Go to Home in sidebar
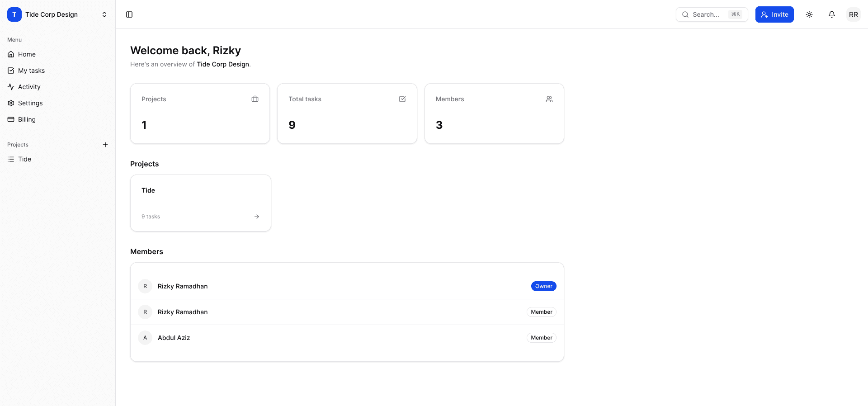This screenshot has width=868, height=406. pos(57,54)
